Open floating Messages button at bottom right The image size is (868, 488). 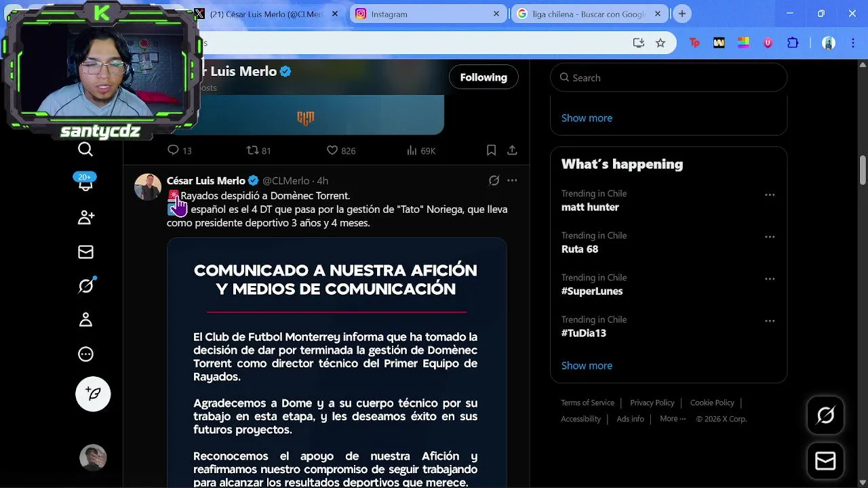(825, 462)
